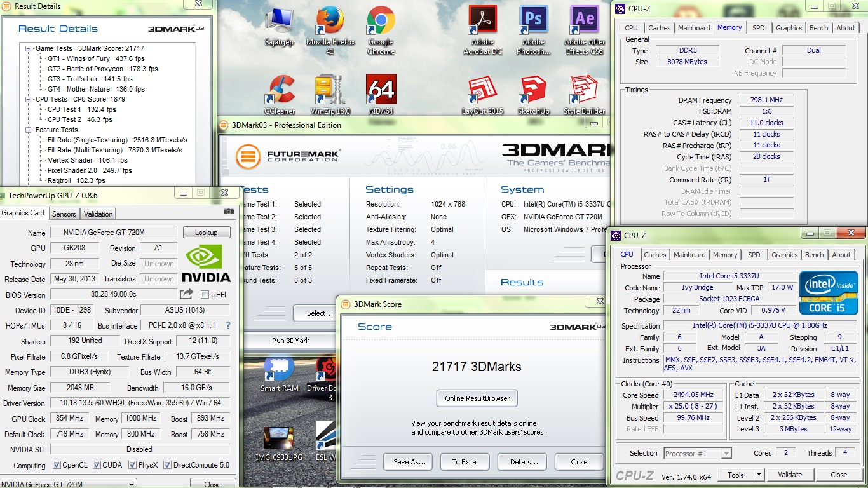Launch SketchUp from the desktop
The image size is (868, 488).
(533, 95)
